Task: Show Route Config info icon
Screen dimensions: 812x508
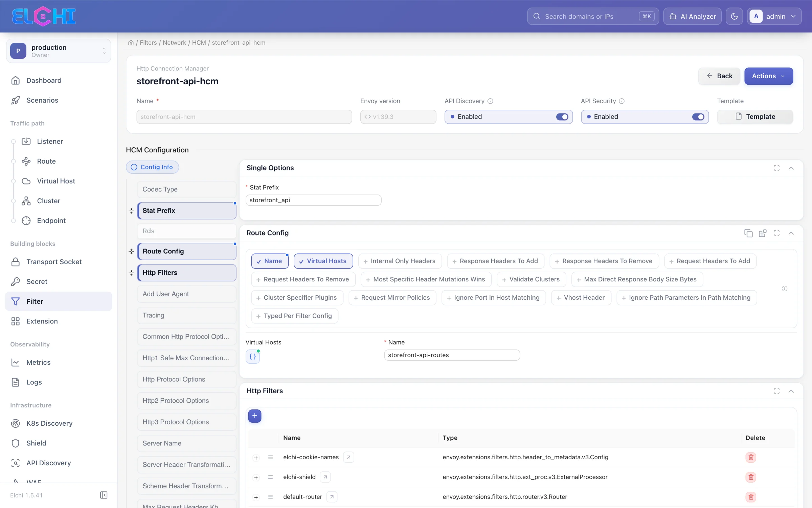Action: coord(785,289)
